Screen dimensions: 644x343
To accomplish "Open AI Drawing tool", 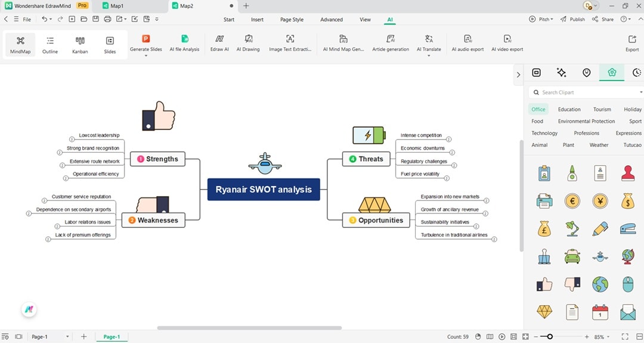I will coord(248,44).
